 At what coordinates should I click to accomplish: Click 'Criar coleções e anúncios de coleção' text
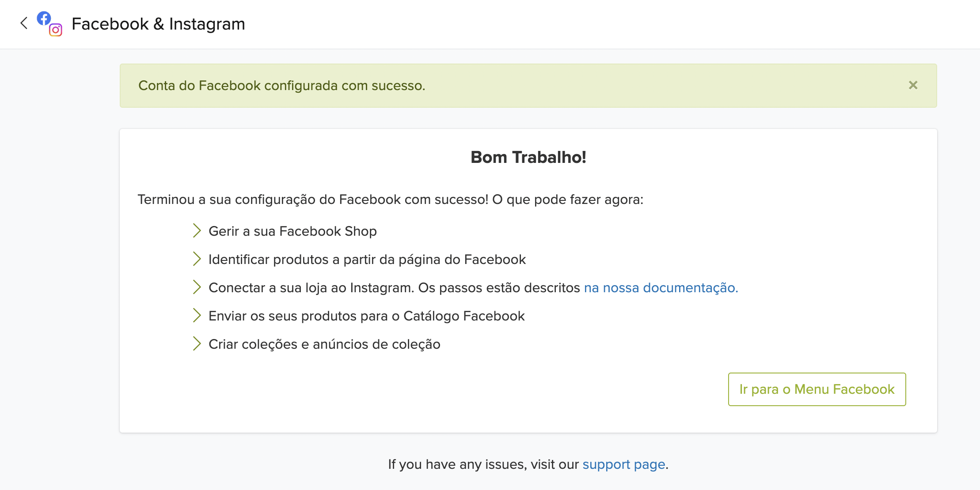coord(324,344)
